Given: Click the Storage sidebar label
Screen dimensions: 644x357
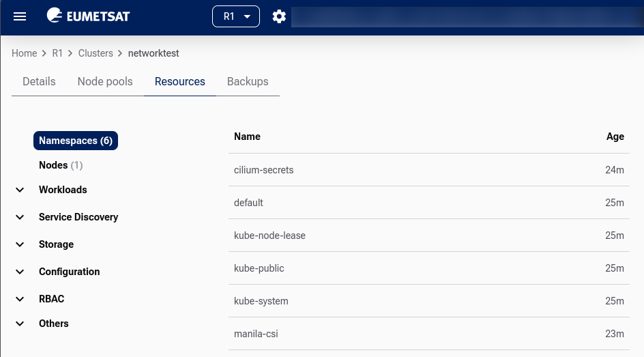Looking at the screenshot, I should 56,244.
